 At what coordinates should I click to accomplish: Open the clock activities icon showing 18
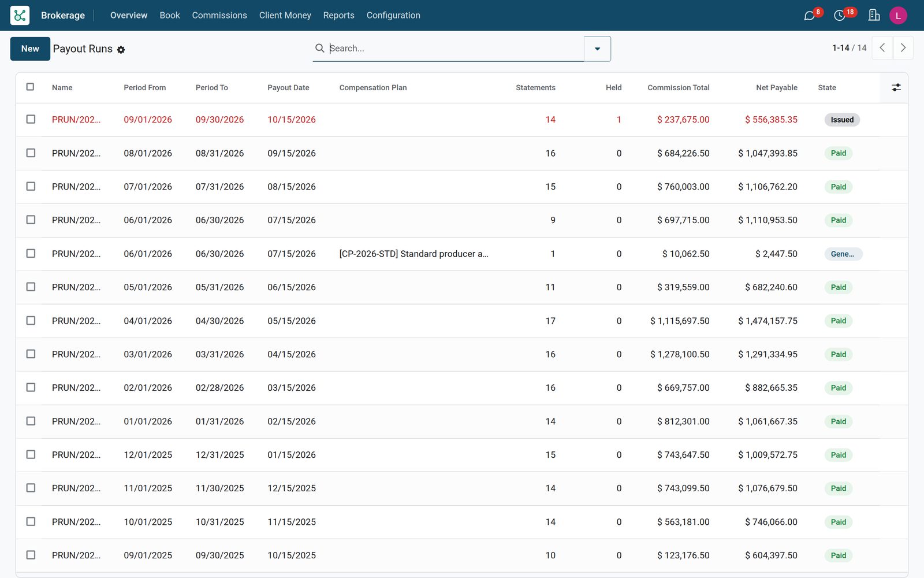point(840,16)
